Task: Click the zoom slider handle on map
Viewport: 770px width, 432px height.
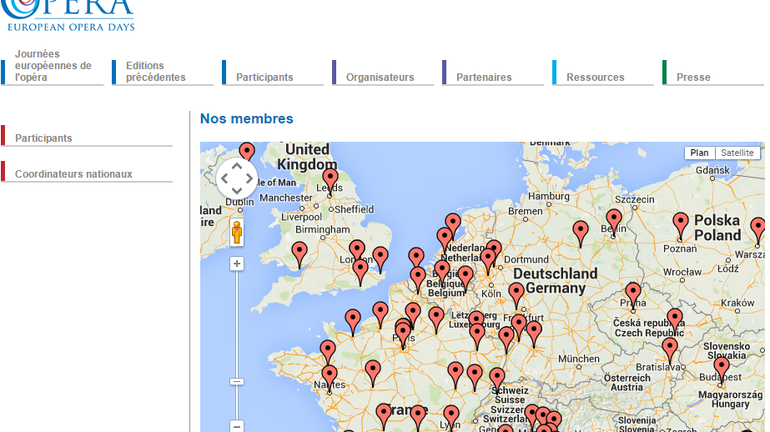Action: pos(237,381)
